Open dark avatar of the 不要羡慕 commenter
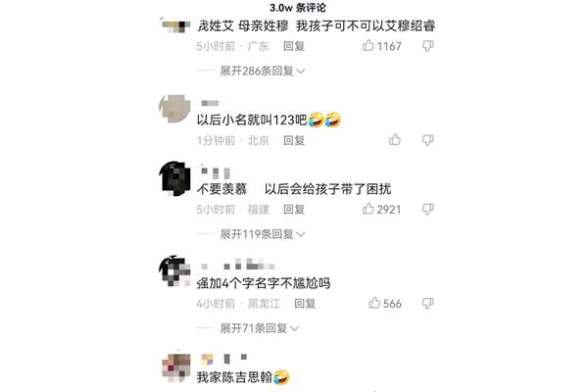 point(174,178)
